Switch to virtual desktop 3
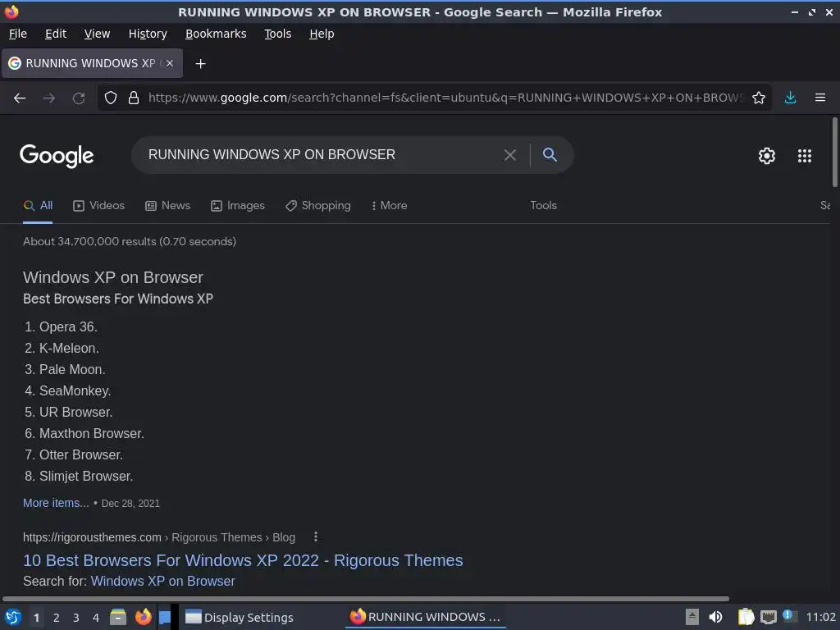 point(76,618)
